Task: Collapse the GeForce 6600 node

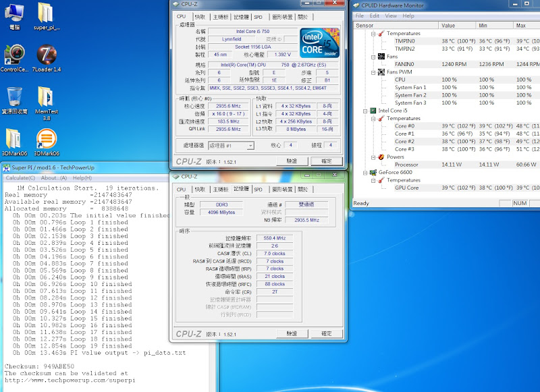Action: pos(365,173)
